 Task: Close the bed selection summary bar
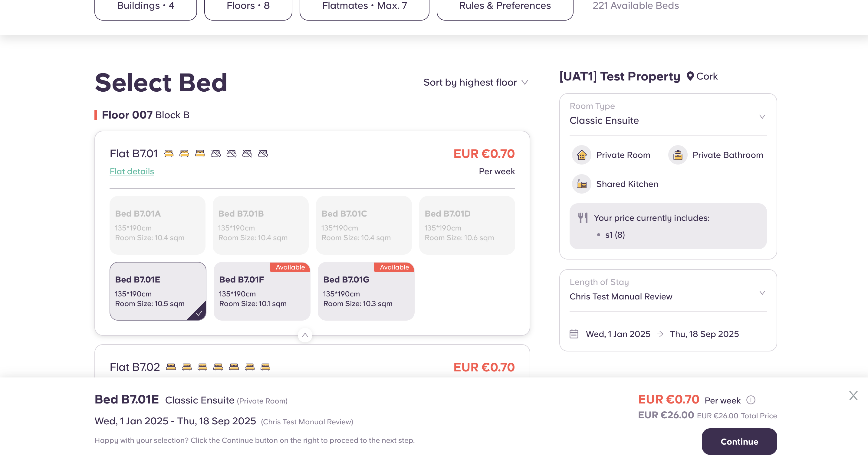[x=853, y=395]
